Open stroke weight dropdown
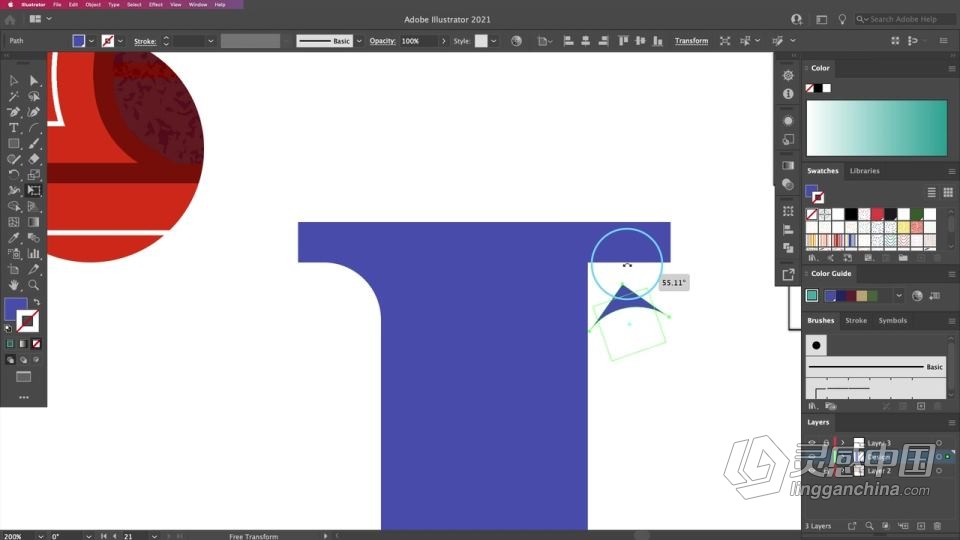Viewport: 960px width, 540px height. [x=211, y=41]
